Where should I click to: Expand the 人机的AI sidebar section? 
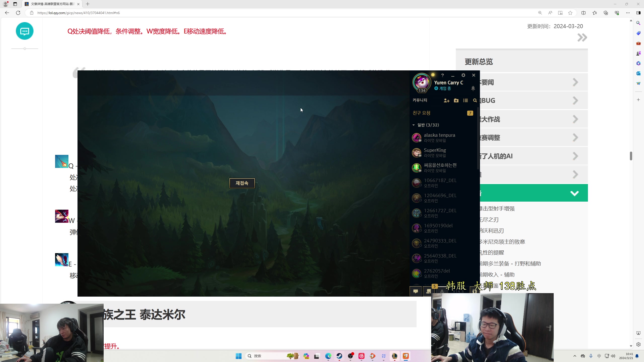575,156
